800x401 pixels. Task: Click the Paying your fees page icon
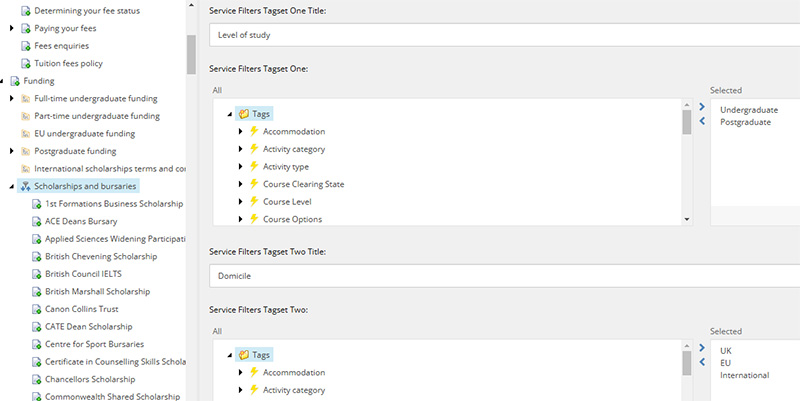26,29
